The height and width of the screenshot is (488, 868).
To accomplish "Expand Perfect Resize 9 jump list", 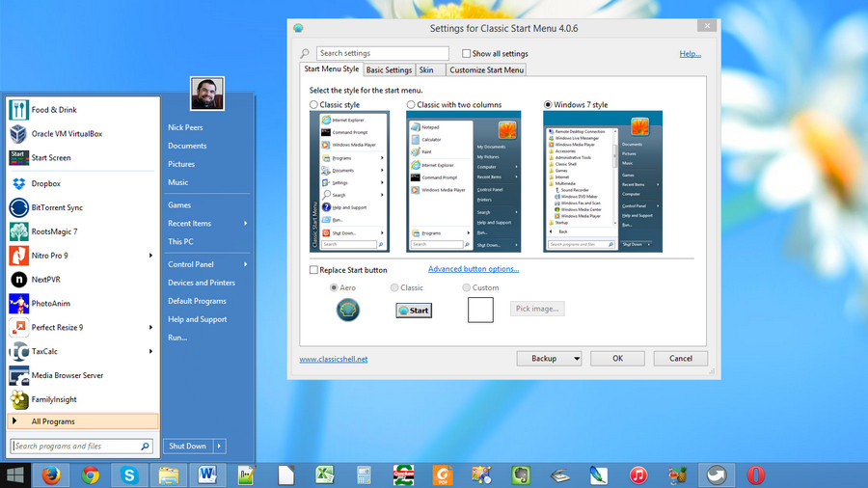I will [x=150, y=328].
